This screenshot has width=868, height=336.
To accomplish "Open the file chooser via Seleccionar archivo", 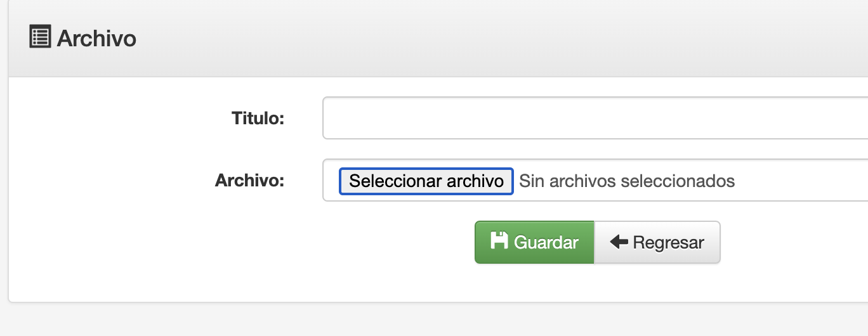I will pos(426,181).
